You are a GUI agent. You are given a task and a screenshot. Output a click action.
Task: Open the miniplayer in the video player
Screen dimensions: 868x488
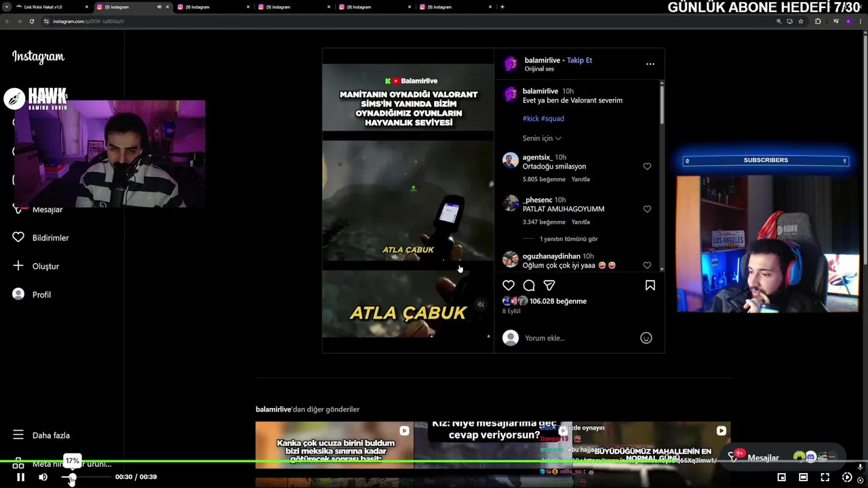[x=781, y=477]
